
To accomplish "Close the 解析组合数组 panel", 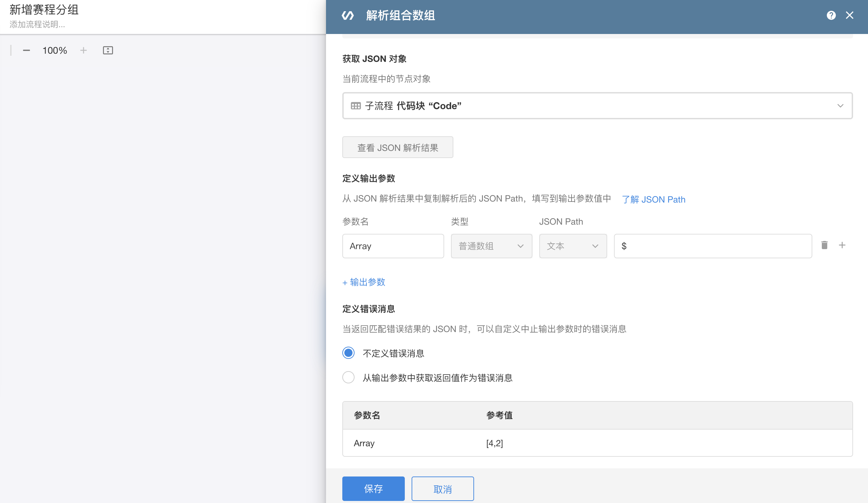I will (x=849, y=16).
